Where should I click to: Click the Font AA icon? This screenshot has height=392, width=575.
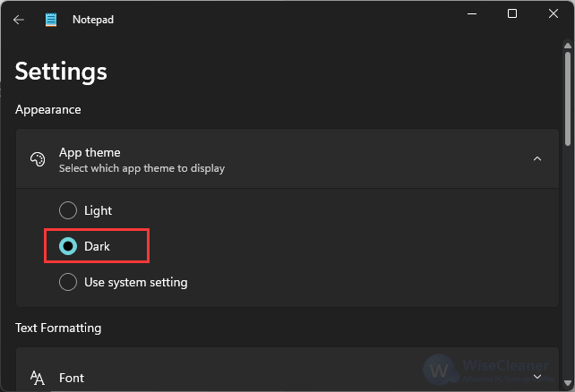pyautogui.click(x=38, y=378)
